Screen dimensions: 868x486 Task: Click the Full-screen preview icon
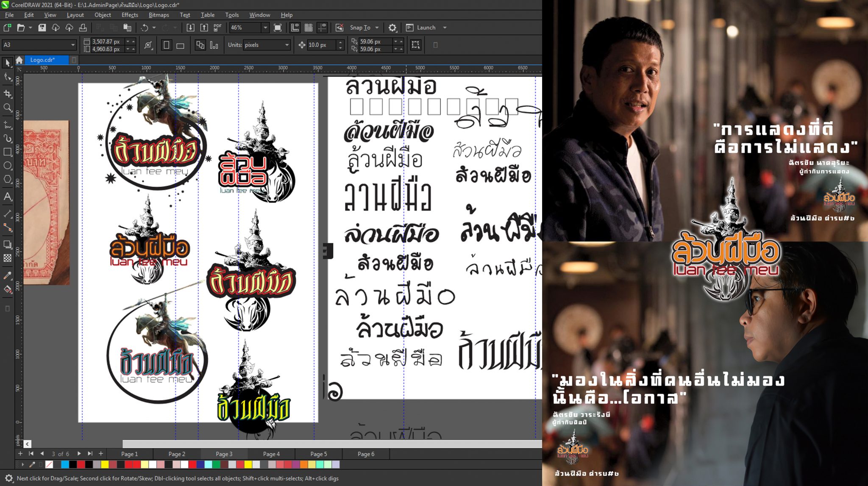tap(278, 28)
